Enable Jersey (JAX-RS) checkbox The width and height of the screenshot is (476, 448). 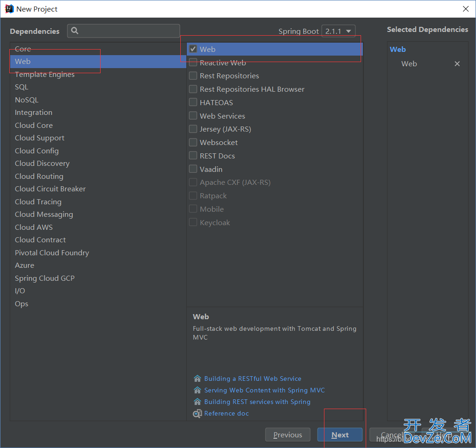click(x=193, y=129)
